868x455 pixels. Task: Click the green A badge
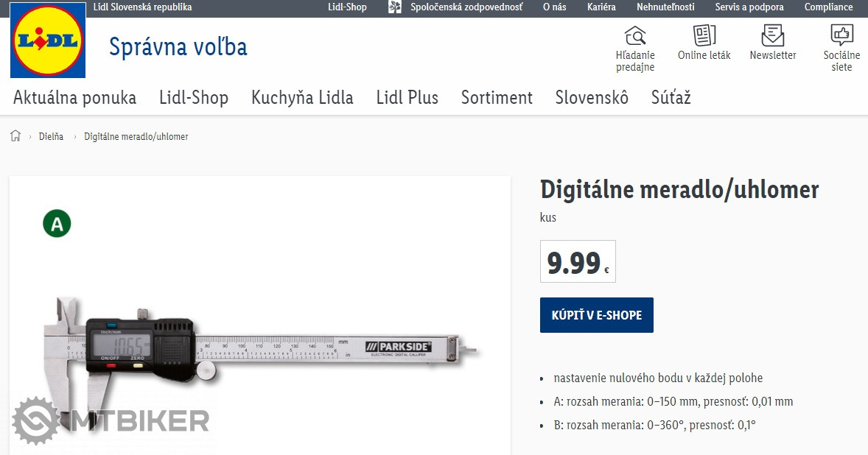tap(57, 224)
